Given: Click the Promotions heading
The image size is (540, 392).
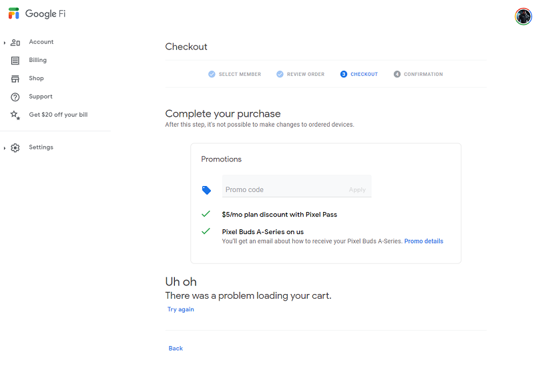Looking at the screenshot, I should pos(221,159).
